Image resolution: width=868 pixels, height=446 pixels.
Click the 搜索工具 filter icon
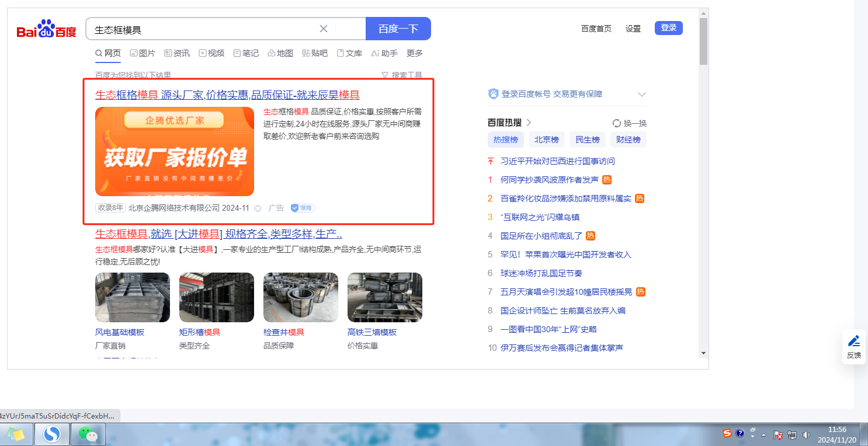pos(385,75)
